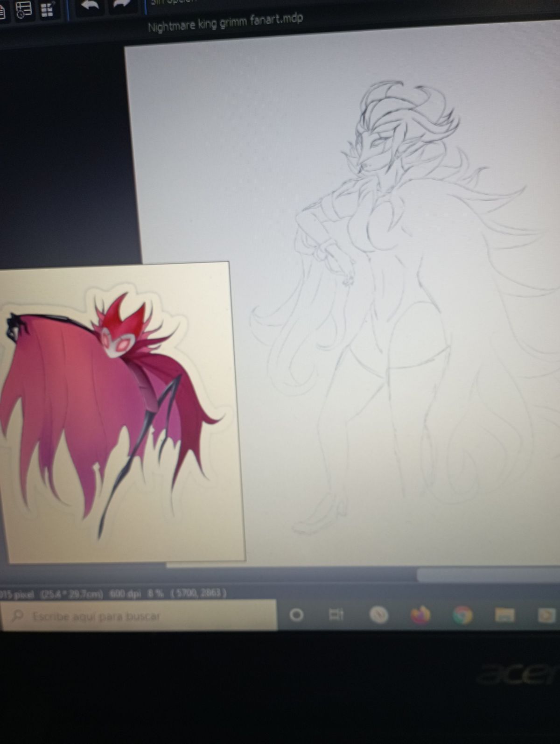The height and width of the screenshot is (744, 560).
Task: Click the Nightmare King Grimm reference image
Action: [121, 413]
